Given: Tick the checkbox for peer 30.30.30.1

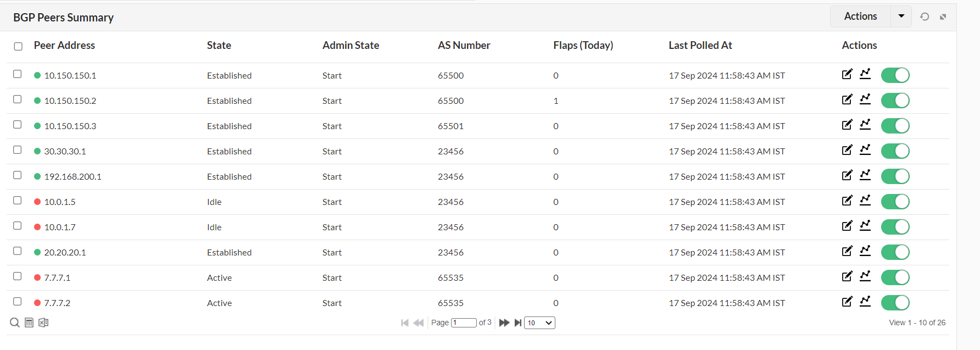Looking at the screenshot, I should click(18, 150).
